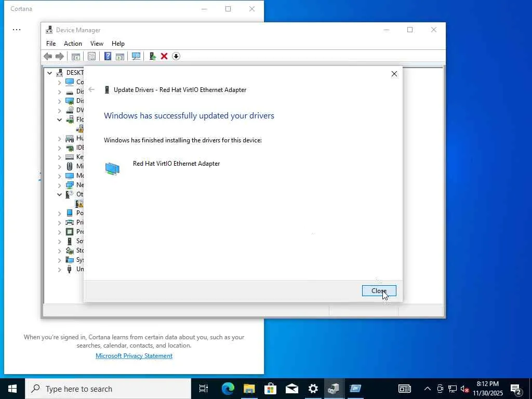
Task: Select the speaker icon in the 'So' row
Action: [x=70, y=241]
